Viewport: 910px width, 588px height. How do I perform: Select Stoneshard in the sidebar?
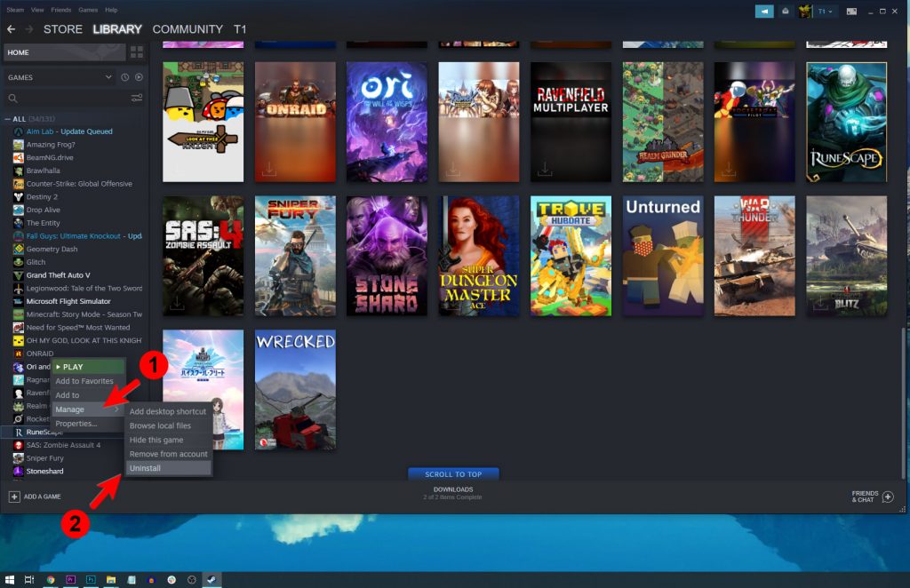tap(44, 471)
